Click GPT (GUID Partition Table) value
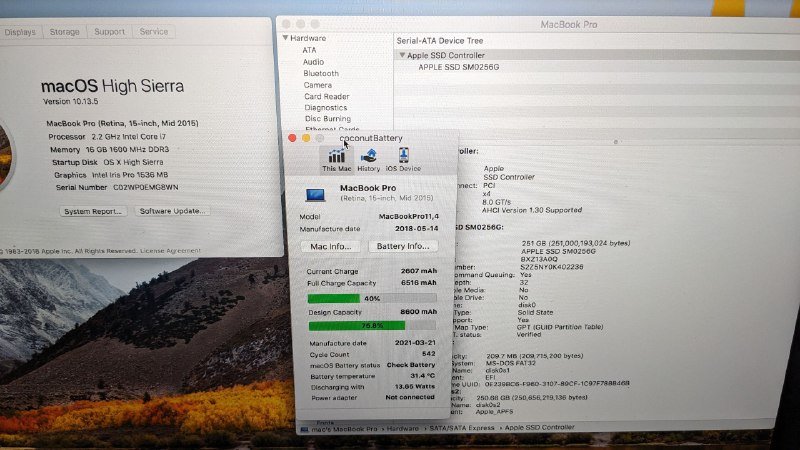Screen dimensions: 800x450 (560, 327)
